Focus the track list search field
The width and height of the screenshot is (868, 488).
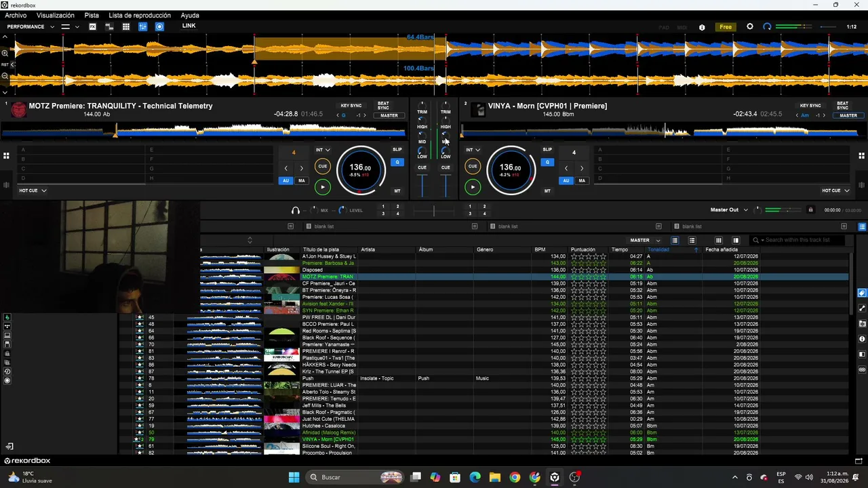[804, 240]
